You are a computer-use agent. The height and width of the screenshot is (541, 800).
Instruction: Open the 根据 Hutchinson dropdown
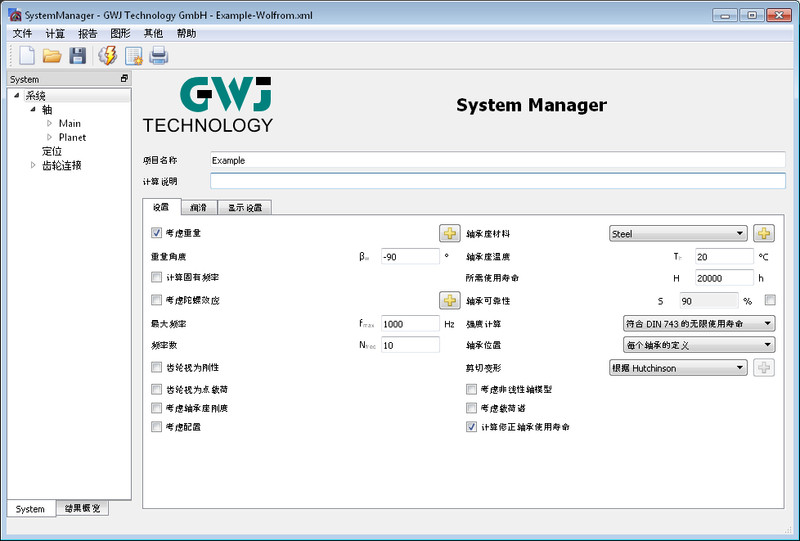click(x=678, y=368)
